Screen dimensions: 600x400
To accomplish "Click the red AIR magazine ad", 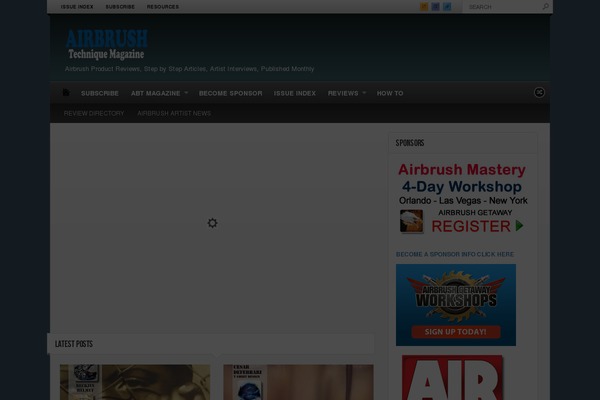I will coord(453,377).
